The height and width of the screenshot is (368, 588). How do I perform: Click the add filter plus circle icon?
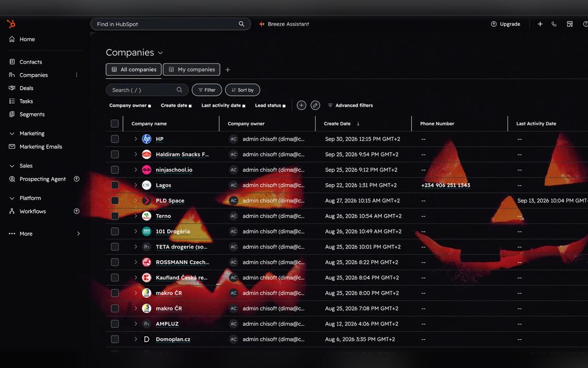coord(301,105)
